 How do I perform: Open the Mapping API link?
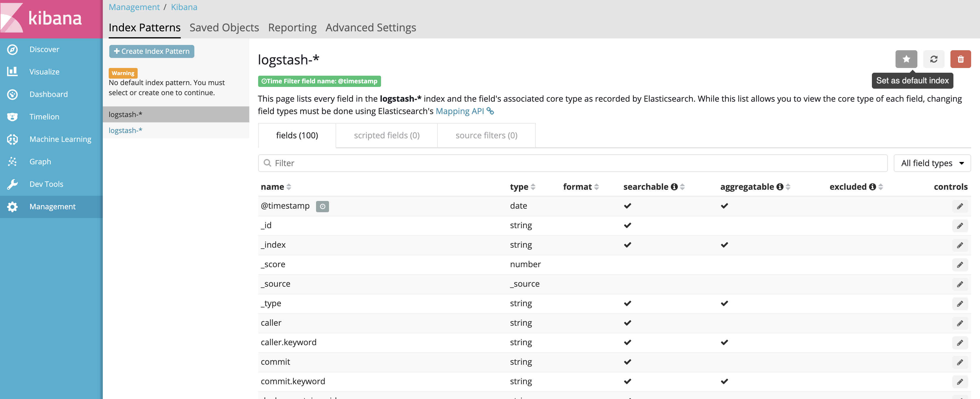460,111
